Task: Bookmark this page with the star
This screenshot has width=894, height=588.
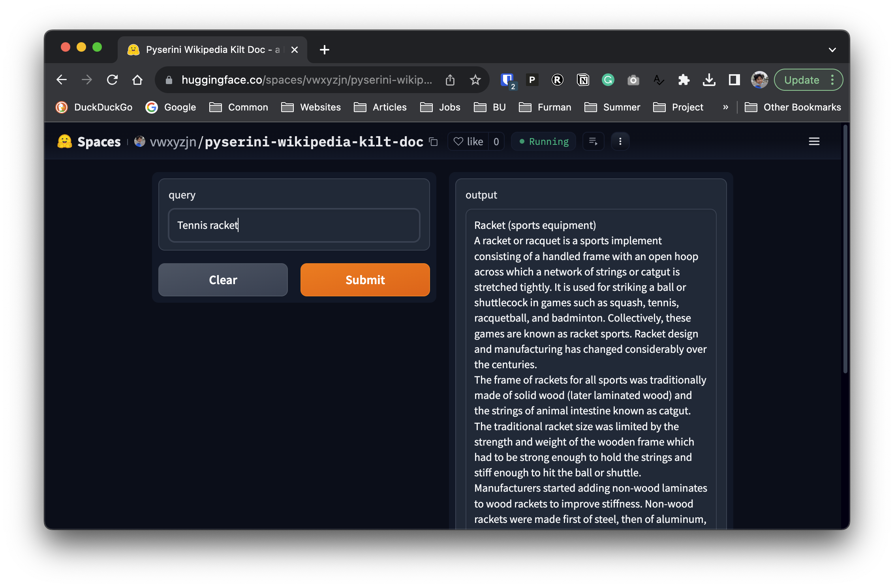Action: tap(475, 80)
